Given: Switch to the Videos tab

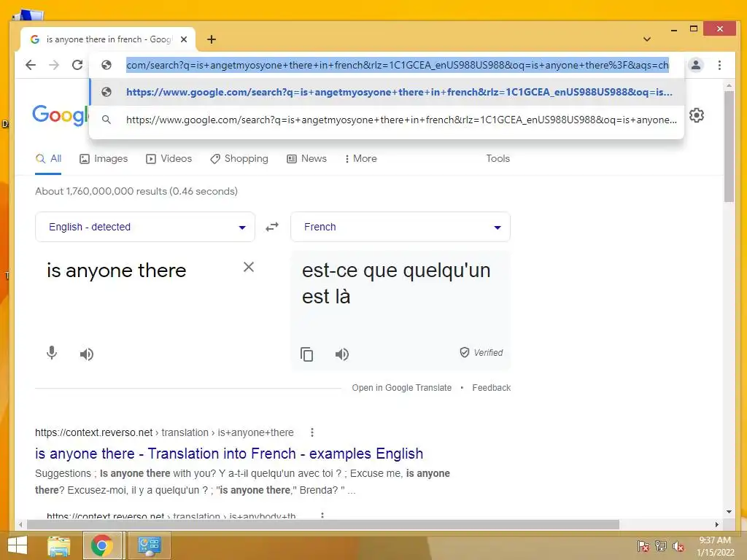Looking at the screenshot, I should (169, 158).
